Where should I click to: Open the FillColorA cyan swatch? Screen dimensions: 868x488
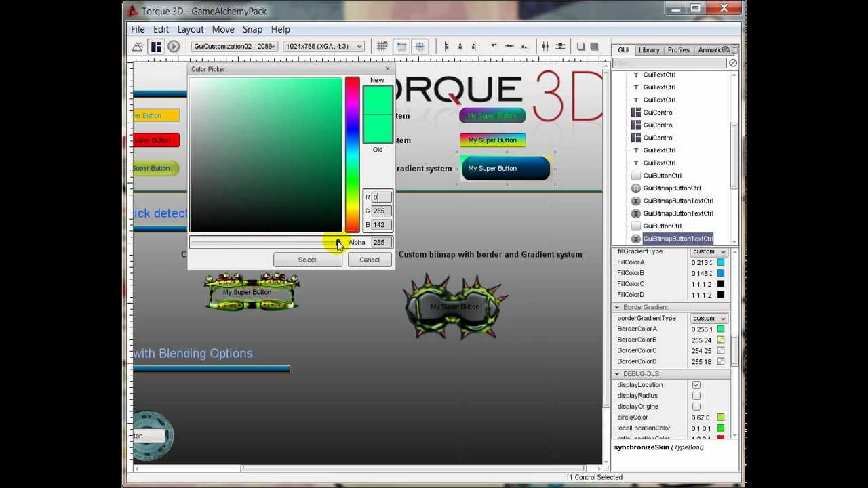(x=721, y=262)
